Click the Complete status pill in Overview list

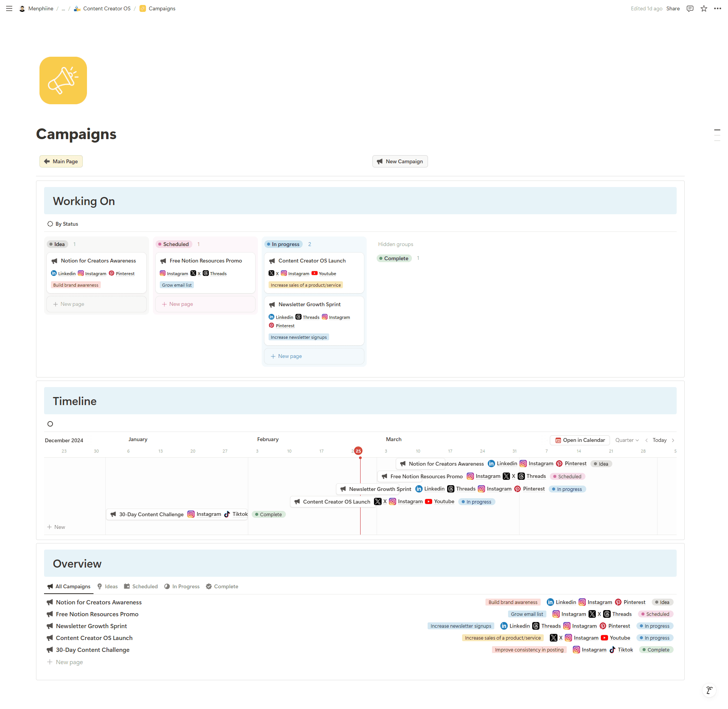[656, 650]
